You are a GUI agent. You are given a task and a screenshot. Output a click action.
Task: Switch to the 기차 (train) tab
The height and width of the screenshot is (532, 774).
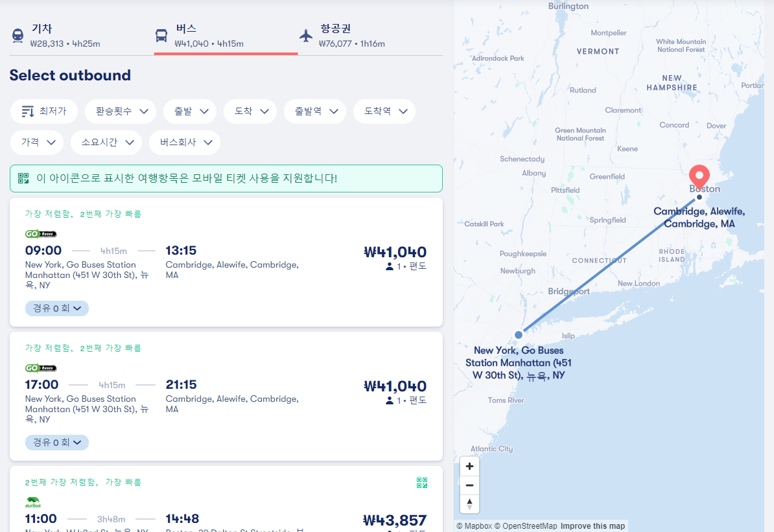[82, 36]
